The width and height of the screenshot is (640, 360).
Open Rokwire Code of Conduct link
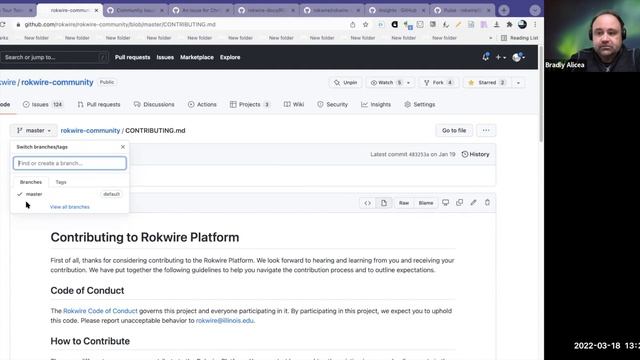coord(100,311)
